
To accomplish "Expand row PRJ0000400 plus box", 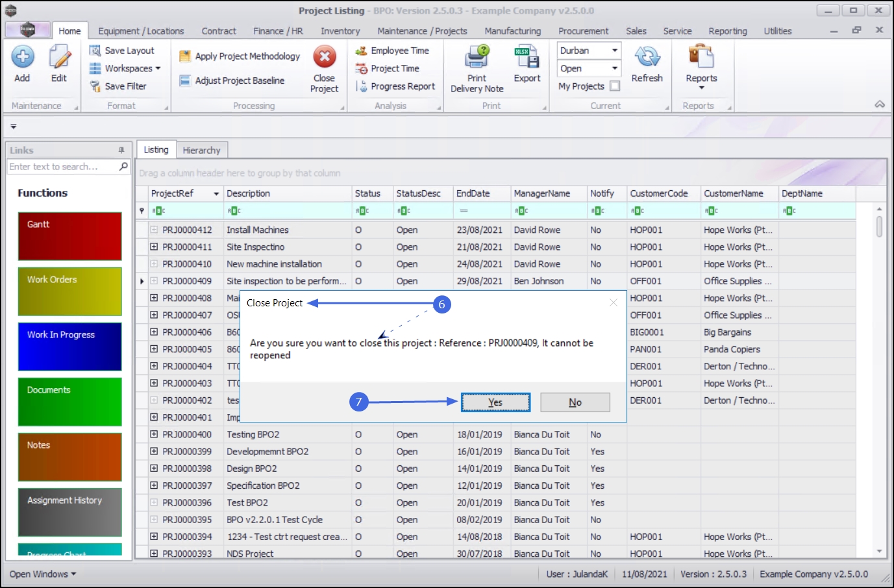I will click(x=154, y=434).
